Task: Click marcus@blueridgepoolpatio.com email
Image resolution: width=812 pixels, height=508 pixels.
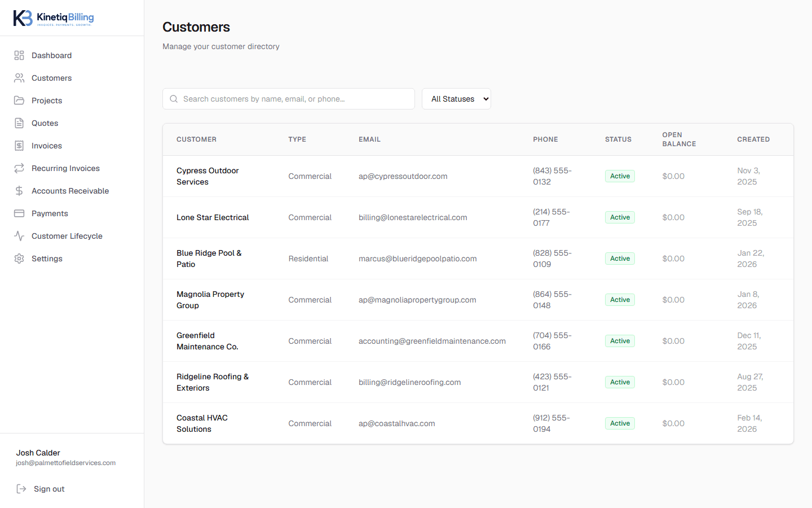Action: [x=418, y=259]
